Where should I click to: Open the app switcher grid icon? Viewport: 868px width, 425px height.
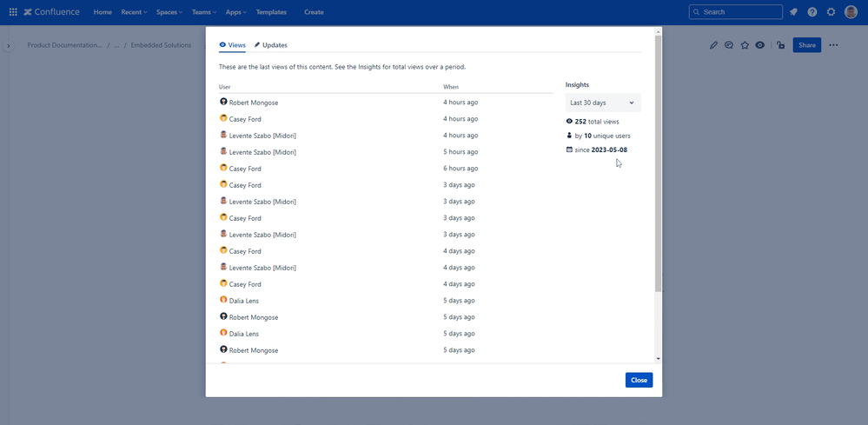13,12
